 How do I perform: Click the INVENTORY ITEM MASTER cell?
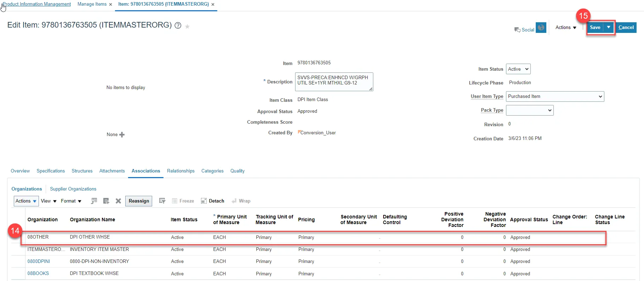[x=99, y=250]
